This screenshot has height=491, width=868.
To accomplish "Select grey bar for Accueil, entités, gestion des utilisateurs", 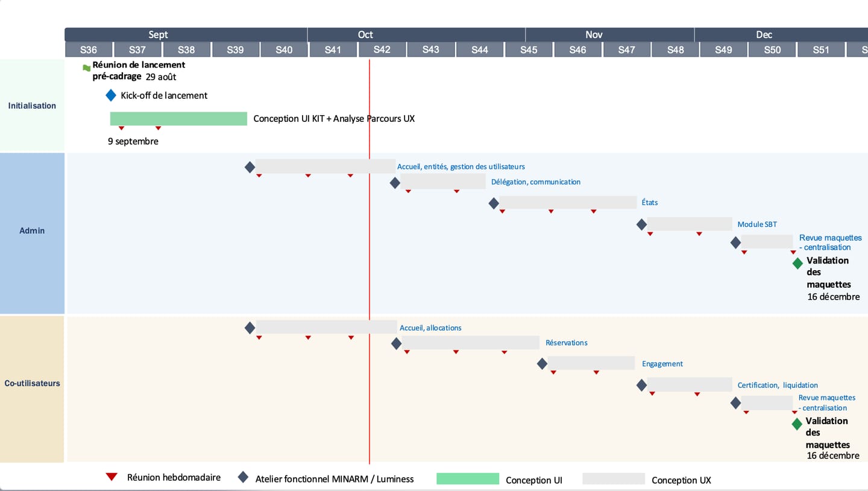I will click(x=325, y=166).
